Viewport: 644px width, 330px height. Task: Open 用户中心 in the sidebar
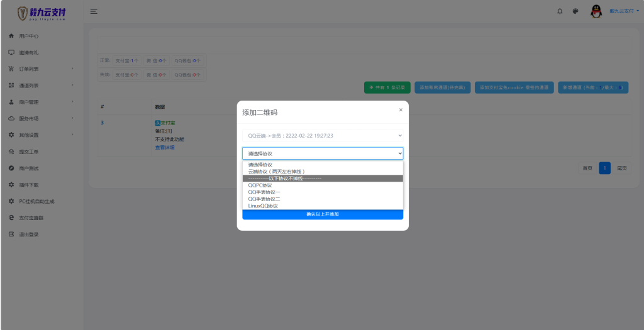[29, 36]
